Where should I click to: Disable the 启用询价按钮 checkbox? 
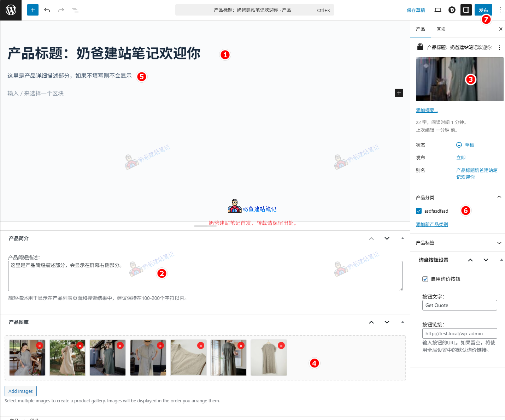425,279
